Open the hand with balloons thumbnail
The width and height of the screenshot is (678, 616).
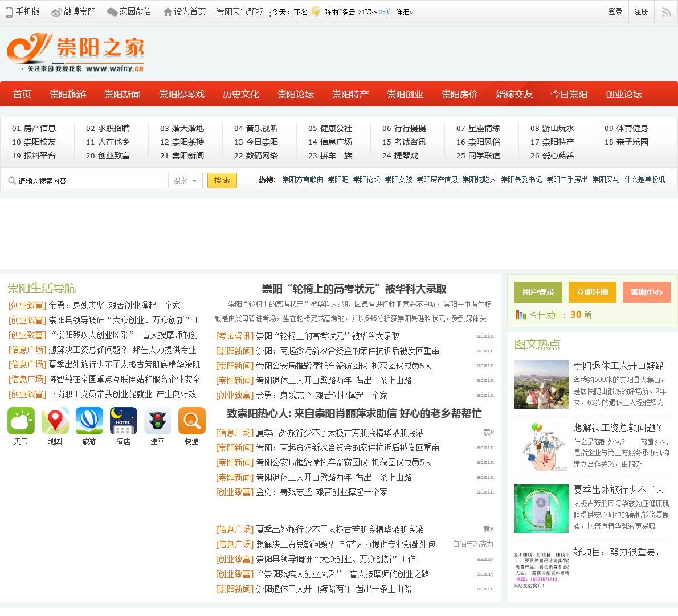541,447
